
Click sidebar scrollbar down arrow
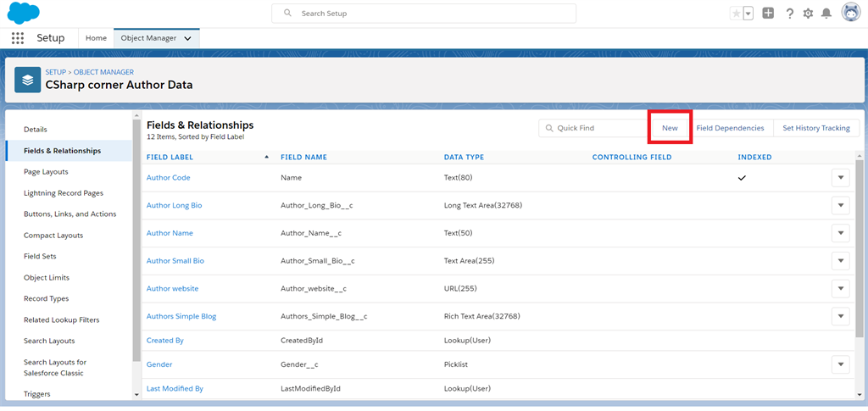(x=136, y=395)
